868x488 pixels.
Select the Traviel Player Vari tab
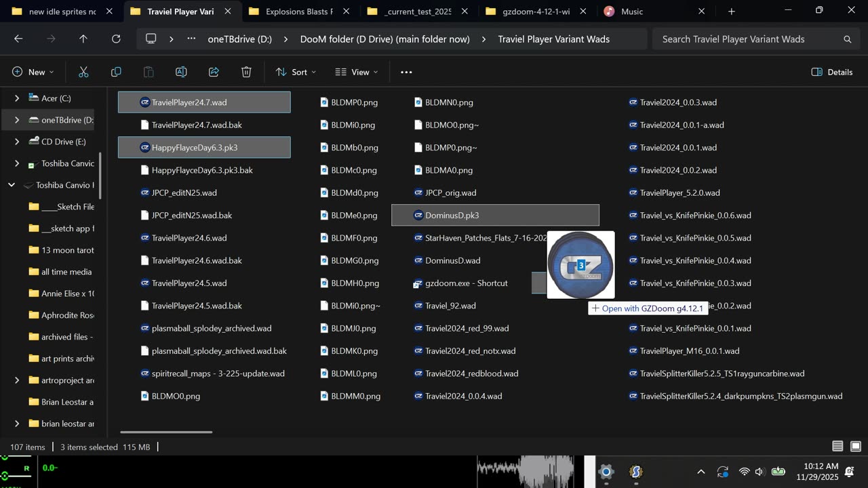click(180, 12)
